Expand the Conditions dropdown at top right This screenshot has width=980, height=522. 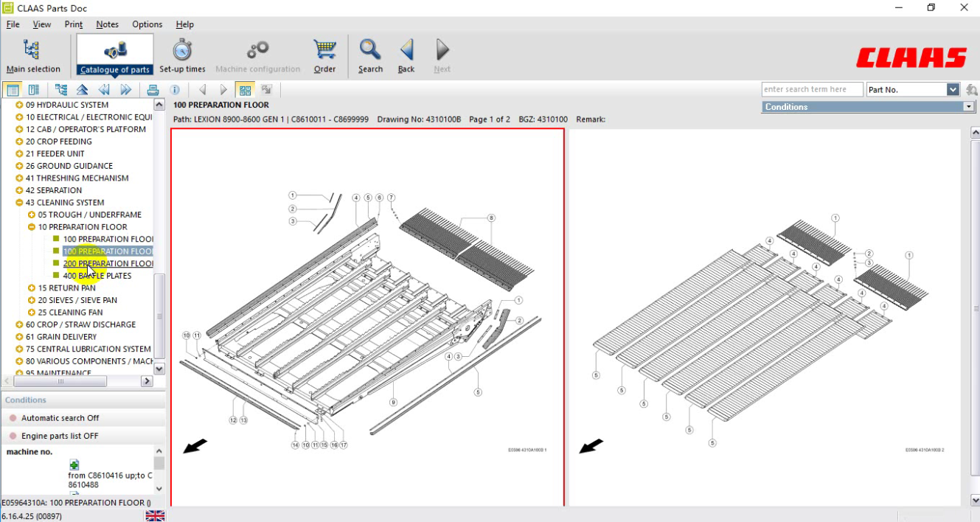click(969, 107)
